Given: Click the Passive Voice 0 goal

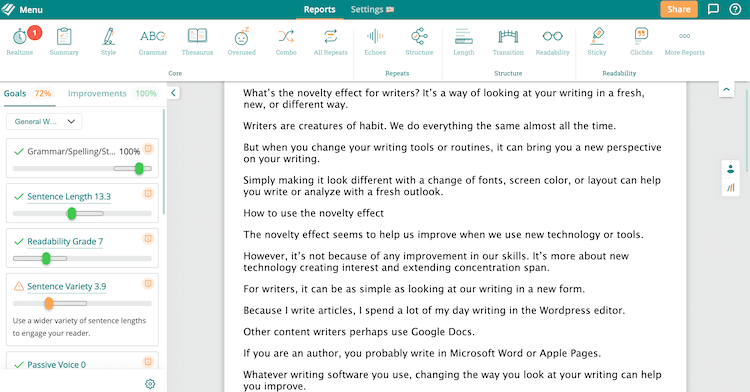Looking at the screenshot, I should click(x=56, y=365).
